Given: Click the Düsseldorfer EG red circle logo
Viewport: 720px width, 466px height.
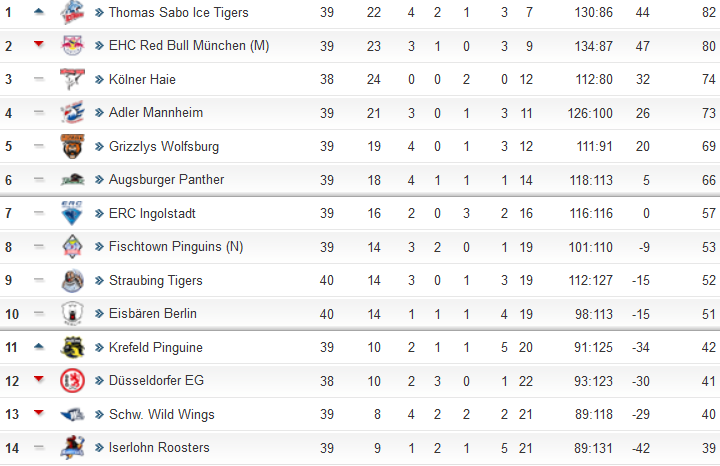Looking at the screenshot, I should pos(73,381).
